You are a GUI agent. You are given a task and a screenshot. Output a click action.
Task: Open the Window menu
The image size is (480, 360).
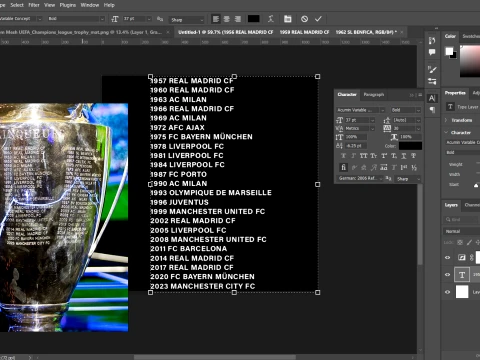coord(90,5)
